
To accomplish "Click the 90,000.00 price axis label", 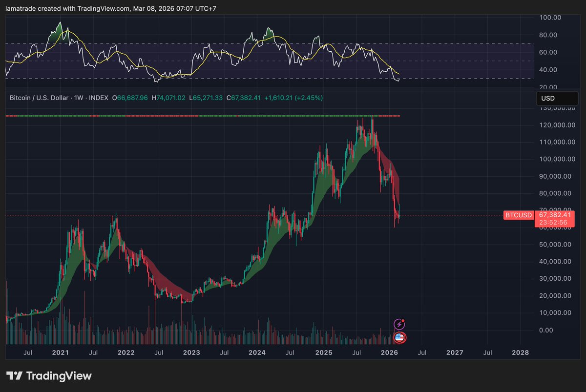I will [x=556, y=176].
